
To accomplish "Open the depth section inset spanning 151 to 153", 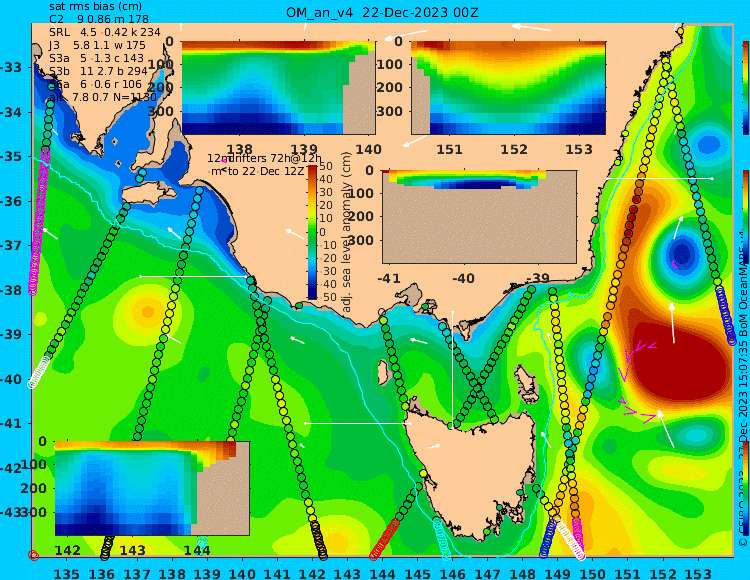I will [x=508, y=88].
